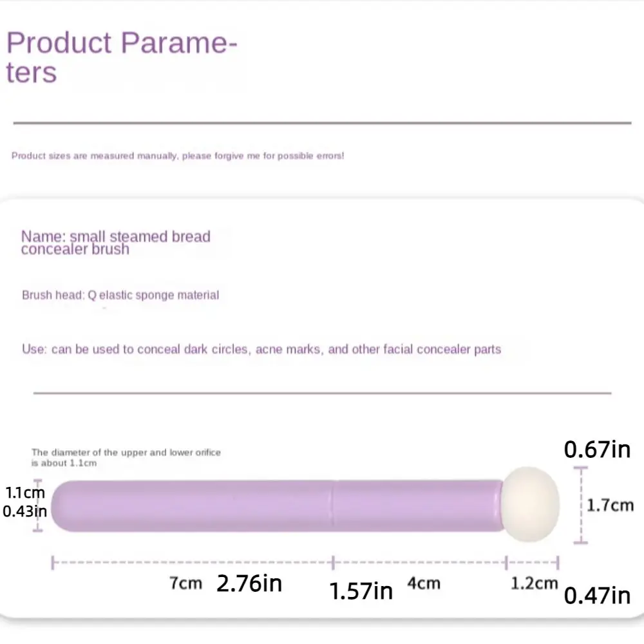Image resolution: width=644 pixels, height=644 pixels.
Task: Click the Product Parameters heading
Action: click(x=122, y=57)
